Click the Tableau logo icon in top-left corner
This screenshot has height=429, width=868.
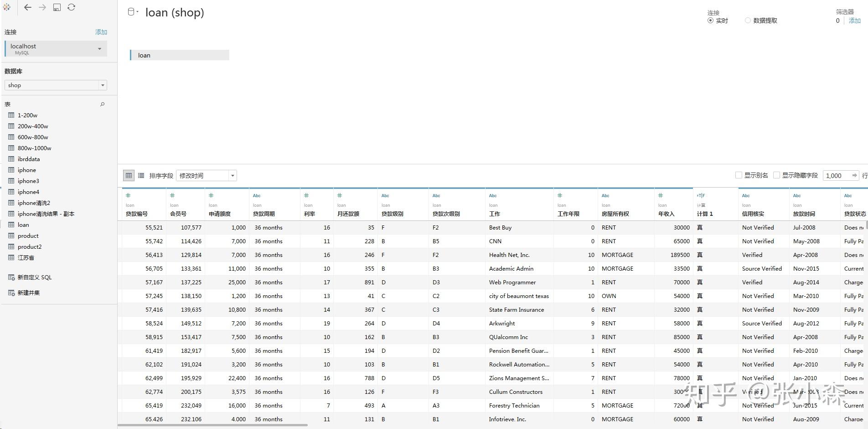[x=7, y=7]
